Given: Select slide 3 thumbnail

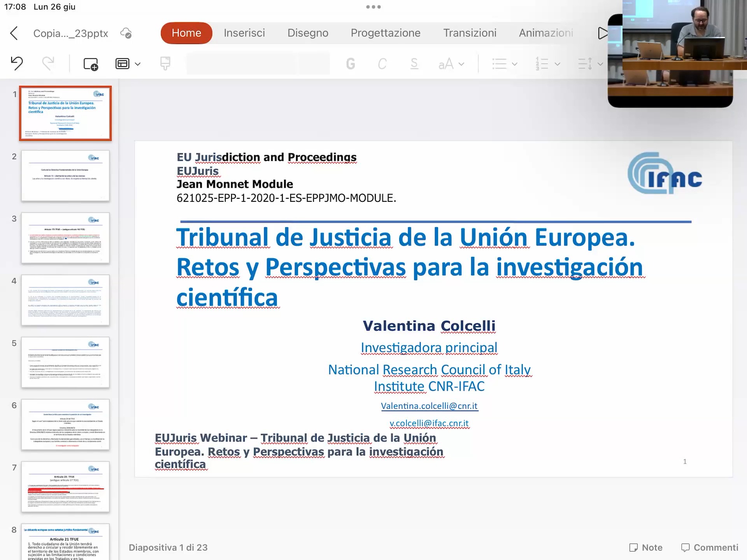Looking at the screenshot, I should (x=65, y=238).
